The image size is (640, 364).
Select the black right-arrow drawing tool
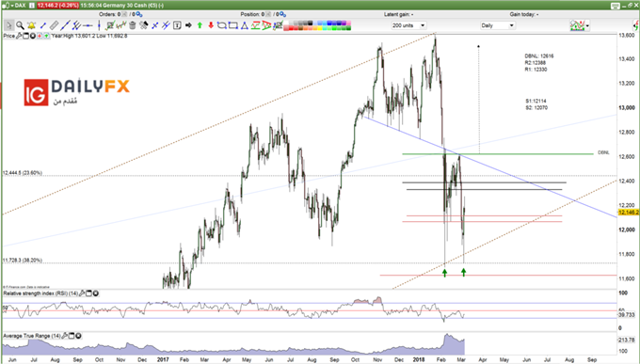point(188,25)
